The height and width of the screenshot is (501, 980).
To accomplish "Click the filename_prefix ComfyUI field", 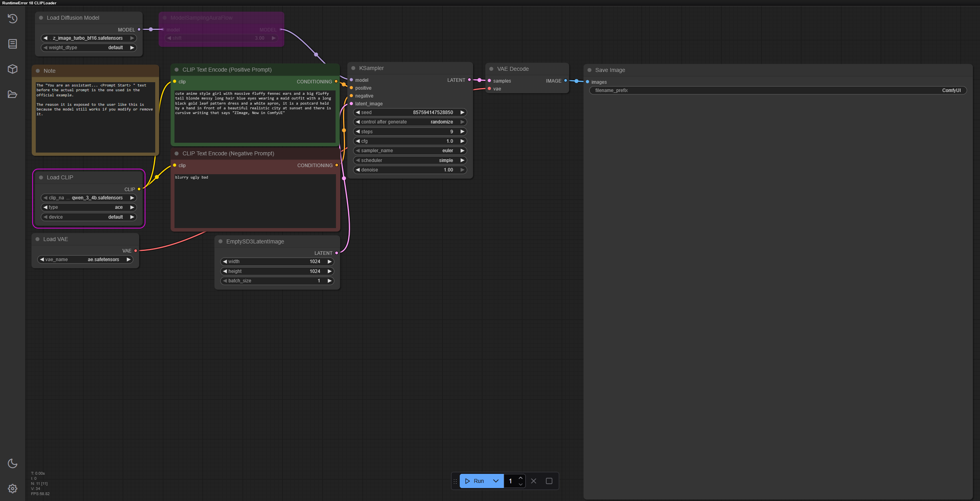I will coord(777,90).
